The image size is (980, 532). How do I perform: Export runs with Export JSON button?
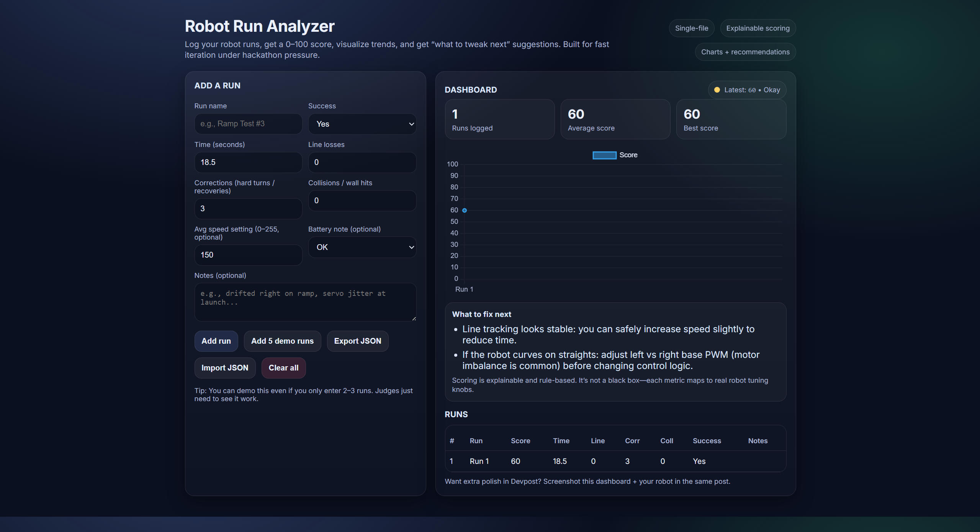[x=357, y=341]
